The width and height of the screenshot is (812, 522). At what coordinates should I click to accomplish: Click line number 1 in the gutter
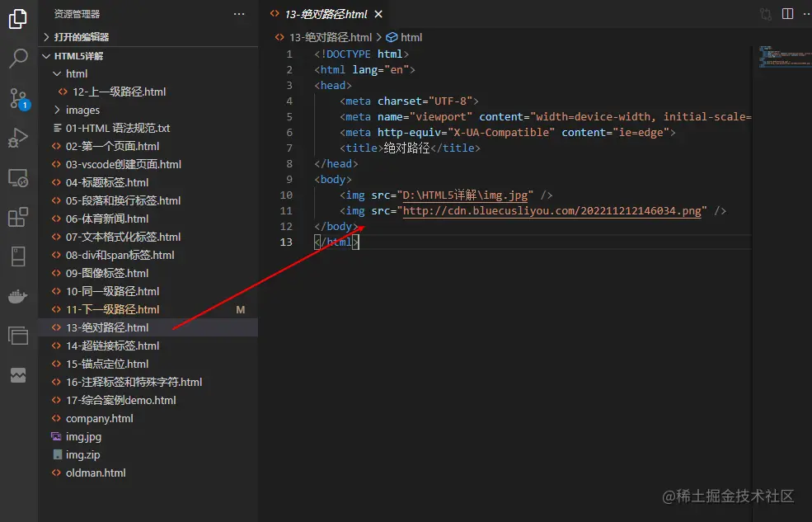(289, 54)
